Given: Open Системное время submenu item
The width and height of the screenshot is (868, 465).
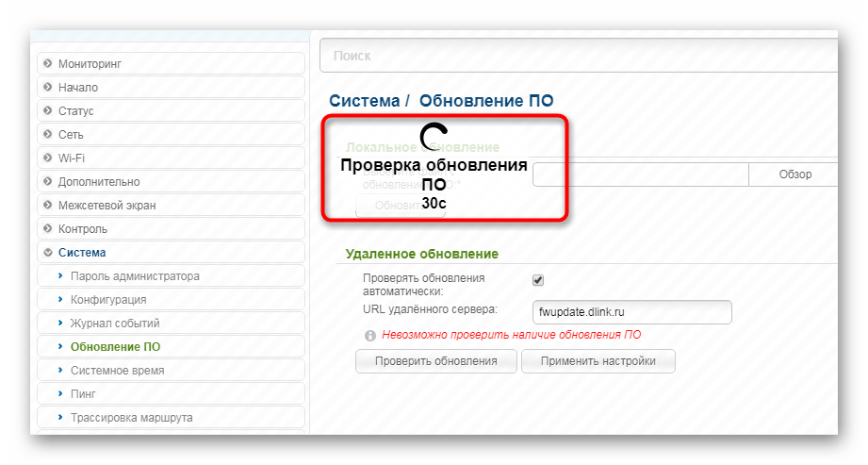Looking at the screenshot, I should tap(171, 371).
